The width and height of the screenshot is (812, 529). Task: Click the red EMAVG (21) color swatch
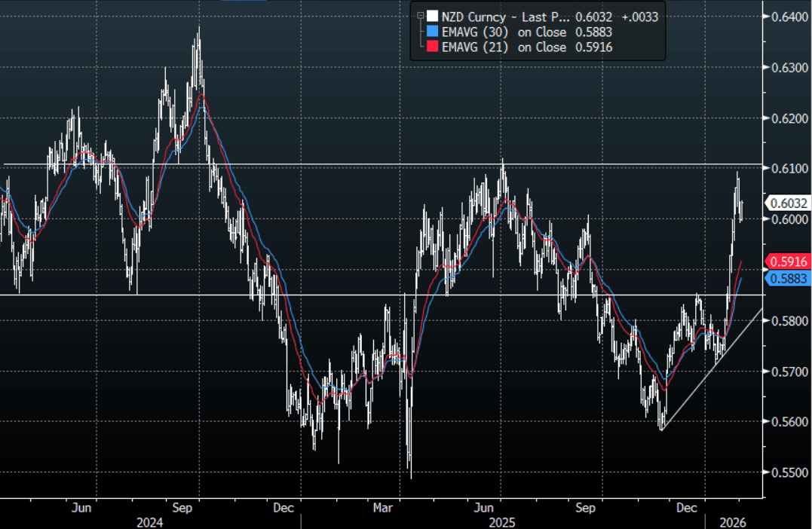pyautogui.click(x=431, y=47)
